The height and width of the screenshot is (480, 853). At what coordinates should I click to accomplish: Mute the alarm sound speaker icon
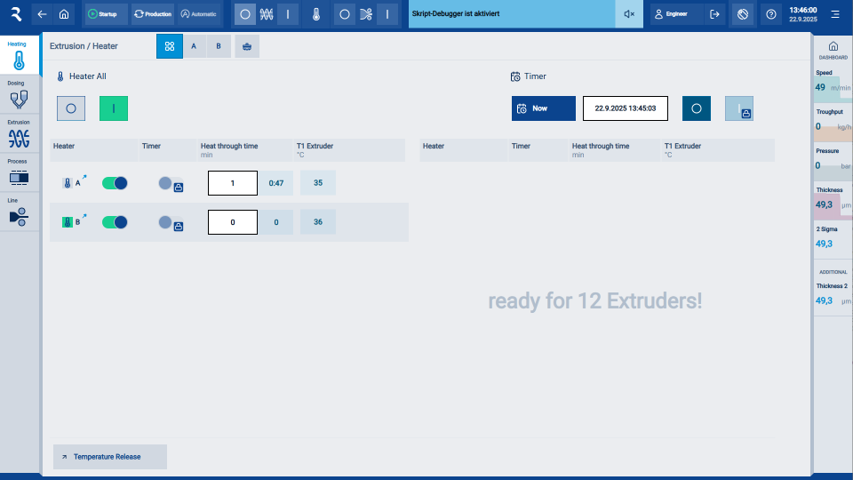pos(629,15)
